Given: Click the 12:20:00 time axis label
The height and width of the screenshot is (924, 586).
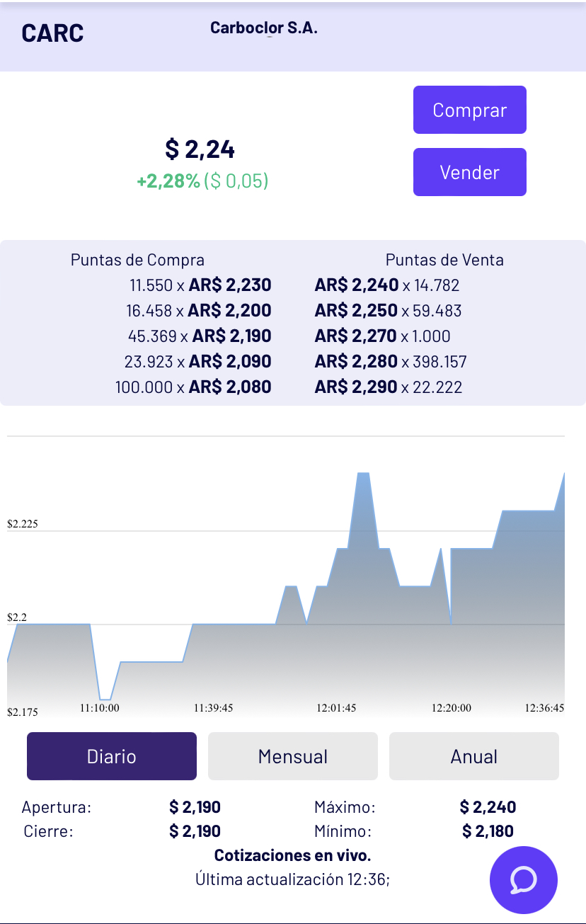Looking at the screenshot, I should tap(452, 707).
